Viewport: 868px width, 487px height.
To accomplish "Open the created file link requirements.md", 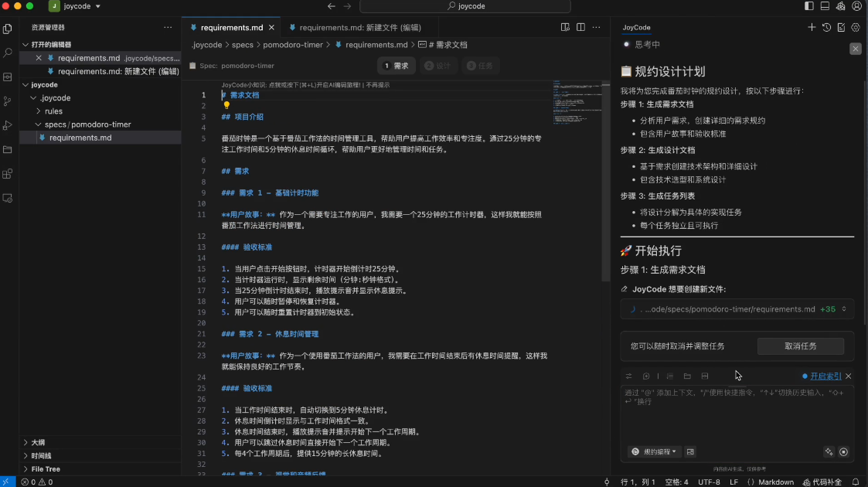I will 730,309.
